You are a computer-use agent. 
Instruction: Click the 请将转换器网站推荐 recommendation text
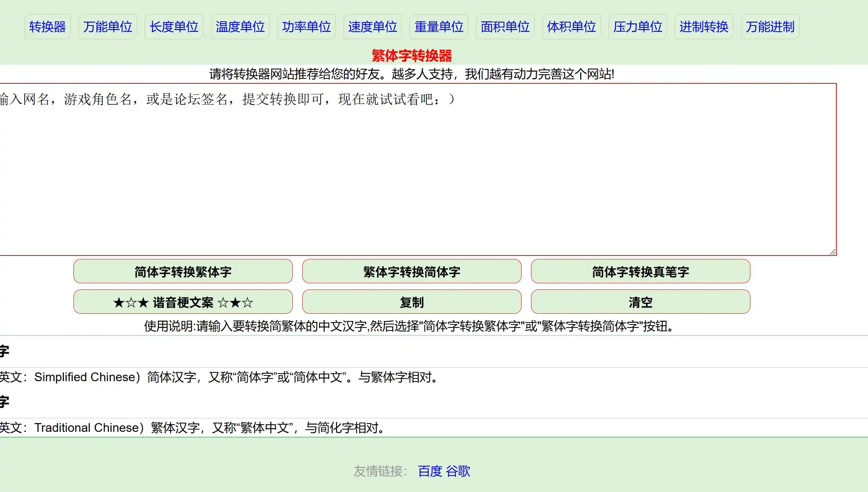(x=412, y=74)
